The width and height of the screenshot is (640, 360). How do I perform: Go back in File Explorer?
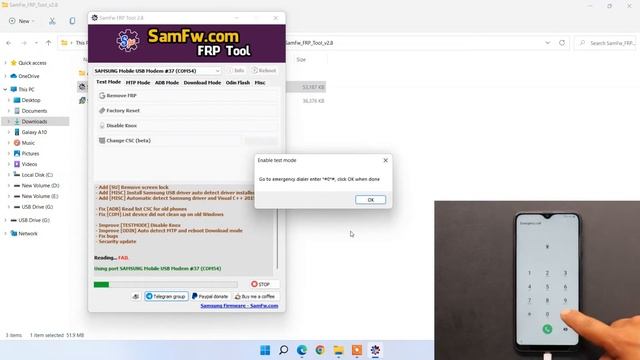[x=9, y=43]
